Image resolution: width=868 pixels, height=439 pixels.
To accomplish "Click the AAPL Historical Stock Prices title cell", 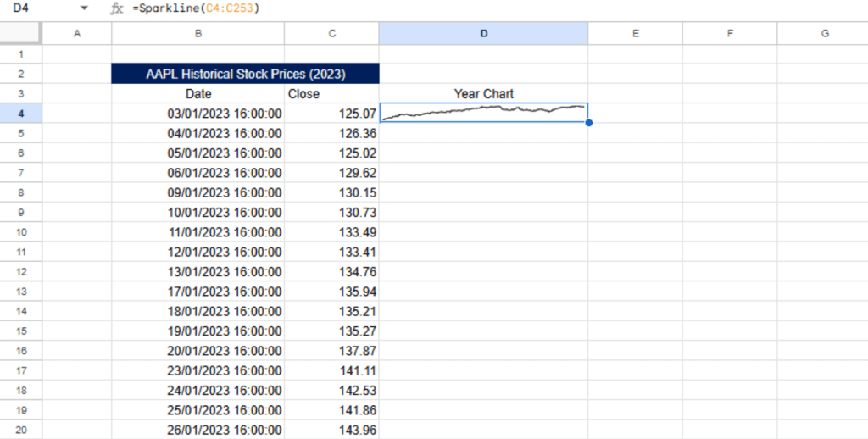I will (245, 74).
